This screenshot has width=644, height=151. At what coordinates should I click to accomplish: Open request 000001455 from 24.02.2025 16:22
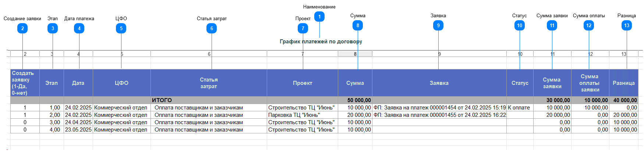click(x=439, y=115)
